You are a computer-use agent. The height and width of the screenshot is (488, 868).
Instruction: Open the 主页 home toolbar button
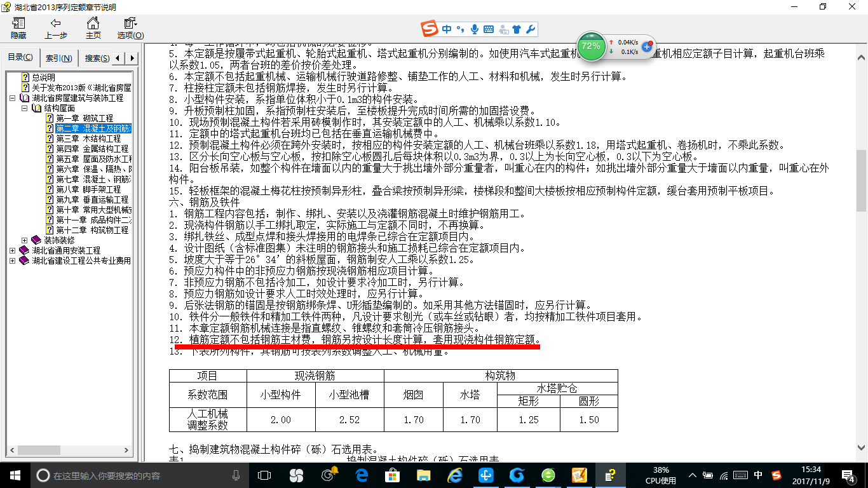click(x=93, y=29)
